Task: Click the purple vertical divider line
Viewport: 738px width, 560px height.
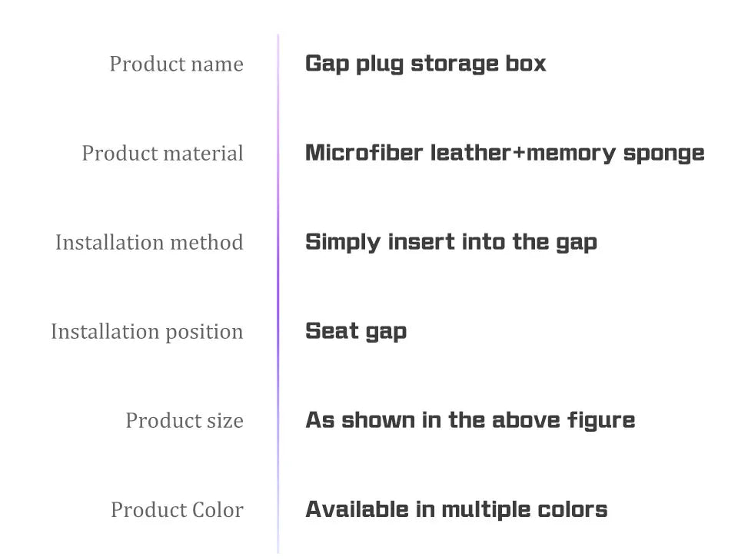Action: (278, 294)
